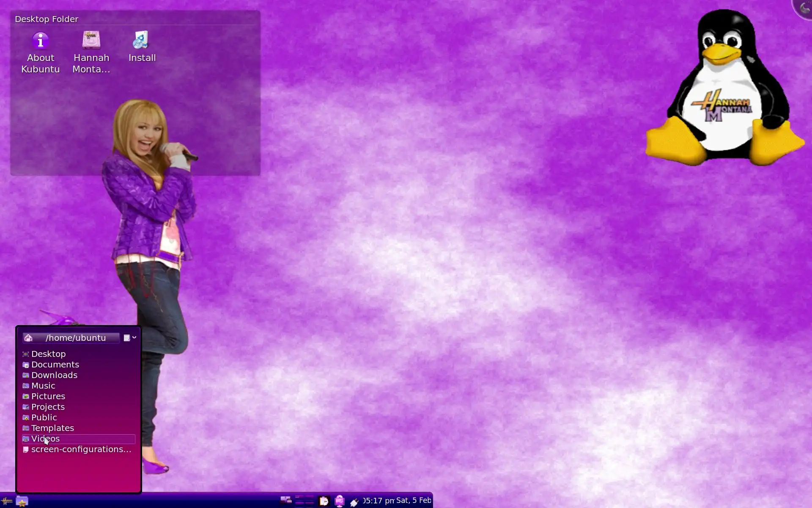Click the power plug tray icon
The width and height of the screenshot is (812, 508).
click(x=354, y=502)
